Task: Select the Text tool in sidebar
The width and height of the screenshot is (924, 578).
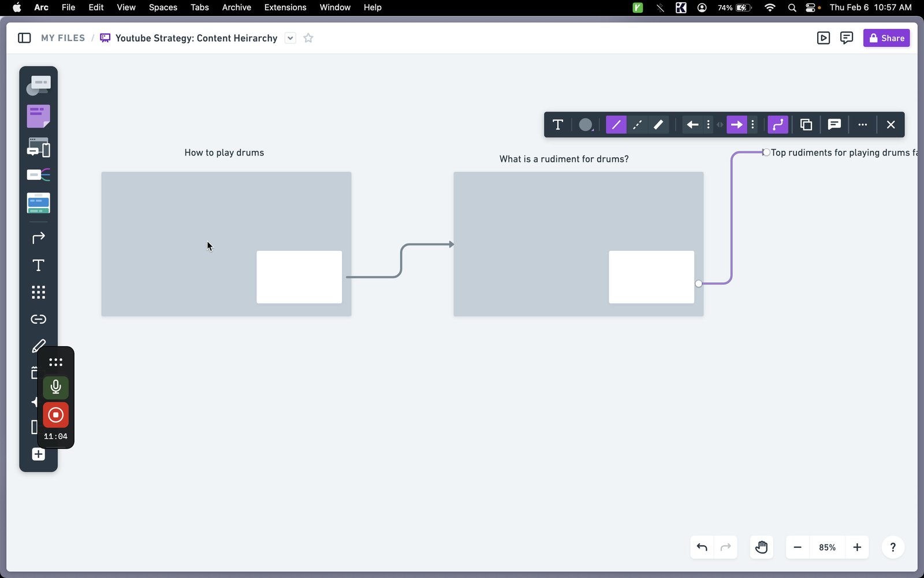Action: point(38,265)
